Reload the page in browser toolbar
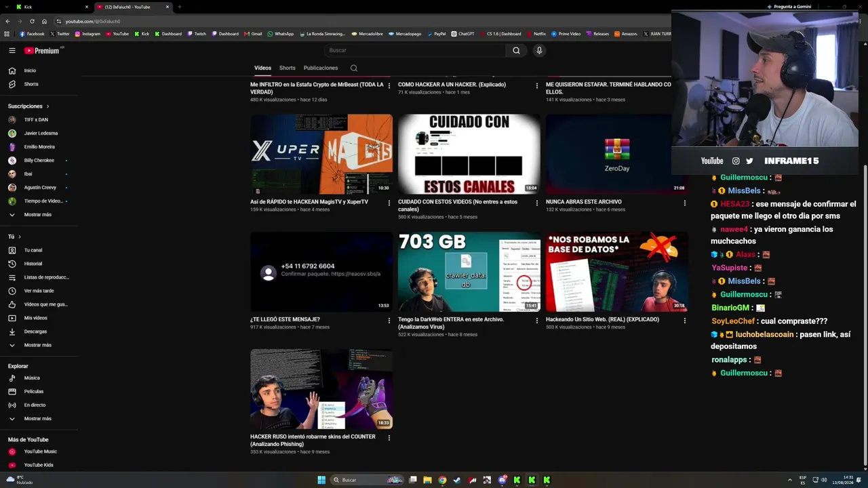Viewport: 868px width, 488px height. tap(32, 21)
